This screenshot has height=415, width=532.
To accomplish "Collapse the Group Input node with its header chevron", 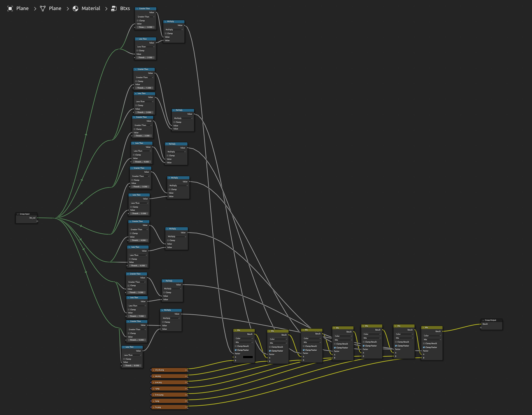I will point(18,214).
